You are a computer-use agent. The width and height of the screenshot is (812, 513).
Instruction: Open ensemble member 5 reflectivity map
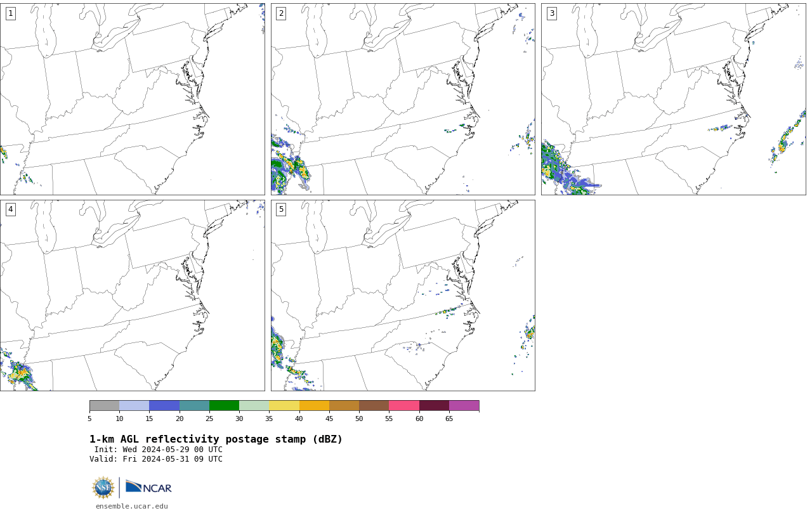403,295
